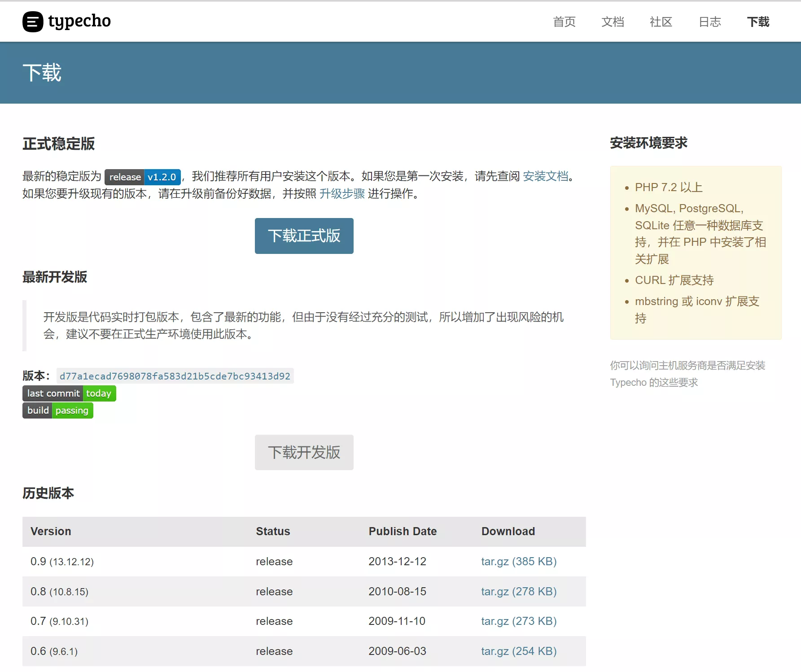This screenshot has width=801, height=672.
Task: Open the 首页 nav item
Action: tap(564, 22)
